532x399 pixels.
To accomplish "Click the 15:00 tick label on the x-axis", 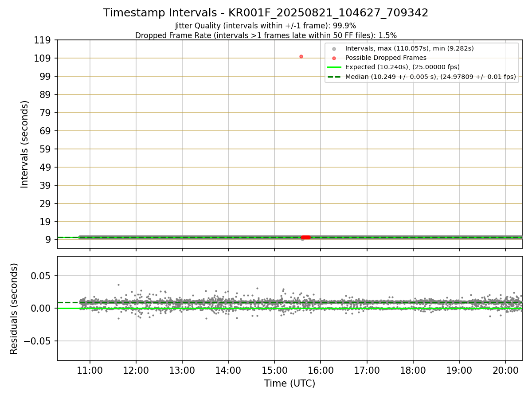I will (274, 371).
